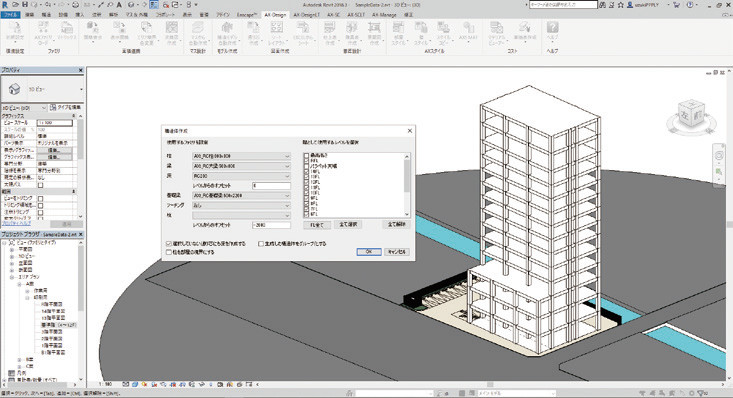Click the 全て解除 button
The width and height of the screenshot is (733, 398).
tap(396, 225)
